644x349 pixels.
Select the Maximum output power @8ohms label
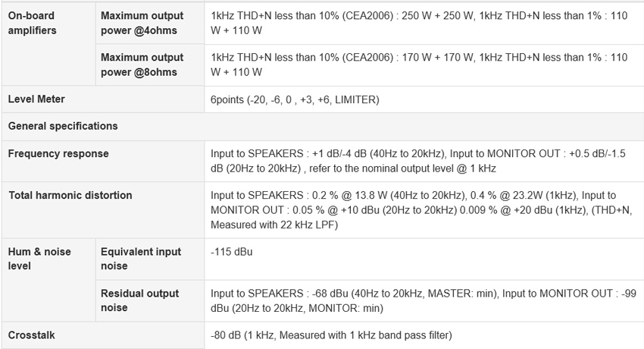[x=142, y=64]
